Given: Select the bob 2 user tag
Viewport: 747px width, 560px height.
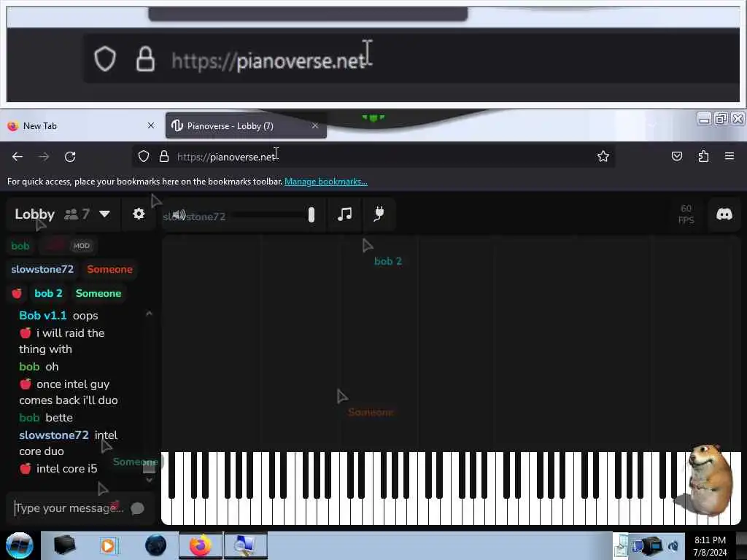Looking at the screenshot, I should pyautogui.click(x=48, y=293).
